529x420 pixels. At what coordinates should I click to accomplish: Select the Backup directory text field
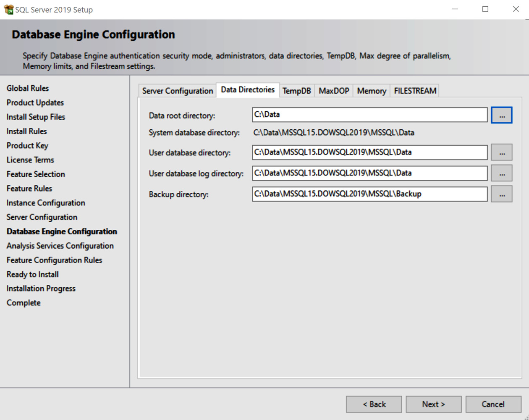pyautogui.click(x=369, y=194)
